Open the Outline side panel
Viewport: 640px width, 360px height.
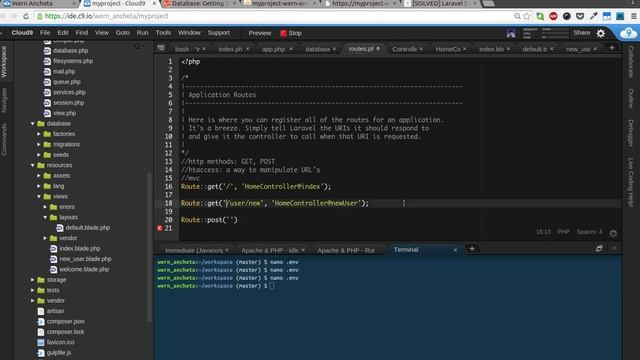[631, 98]
